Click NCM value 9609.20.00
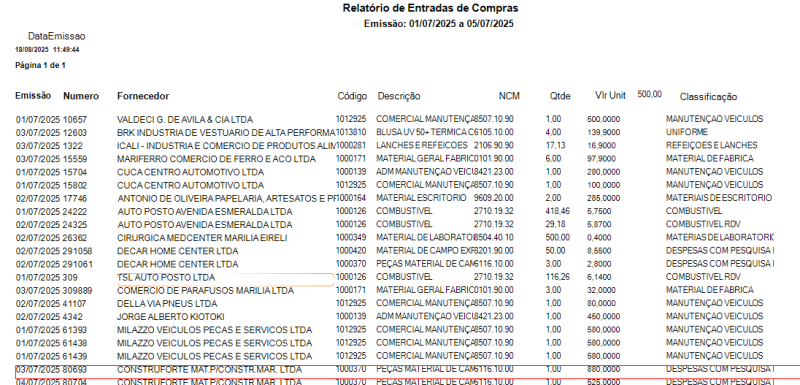The width and height of the screenshot is (800, 385). coord(493,197)
